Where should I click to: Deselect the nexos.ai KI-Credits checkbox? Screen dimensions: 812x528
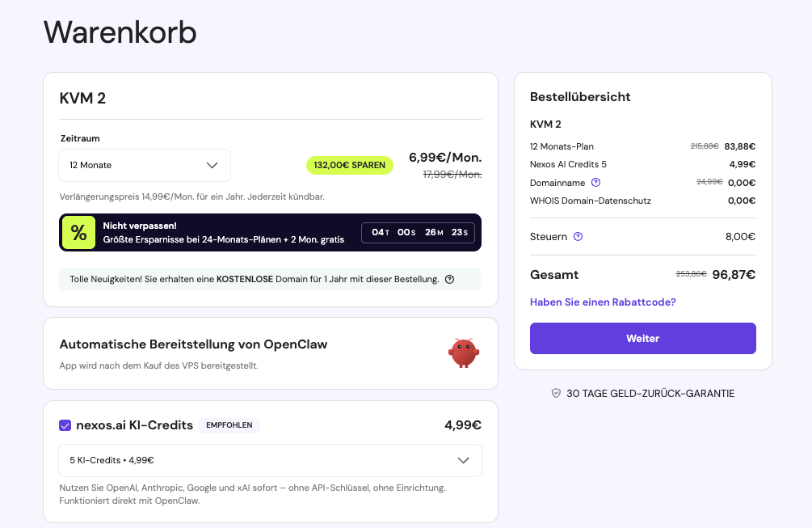[65, 425]
